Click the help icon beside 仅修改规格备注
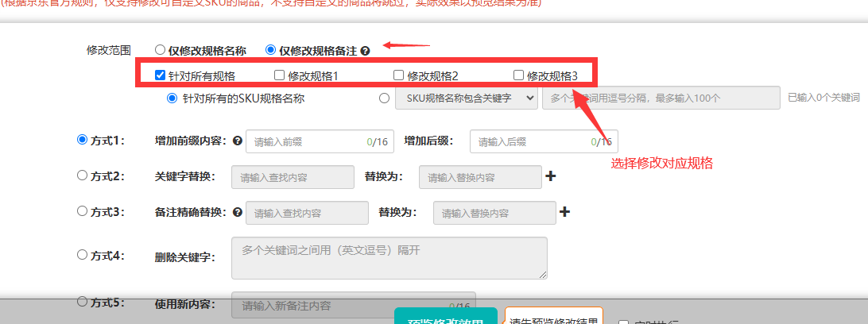 (x=366, y=50)
